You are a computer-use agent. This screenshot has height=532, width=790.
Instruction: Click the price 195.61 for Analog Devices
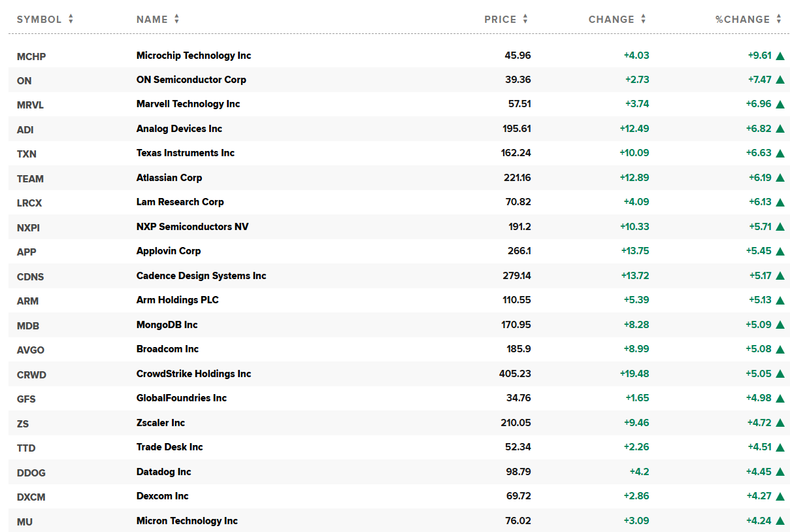[x=516, y=129]
